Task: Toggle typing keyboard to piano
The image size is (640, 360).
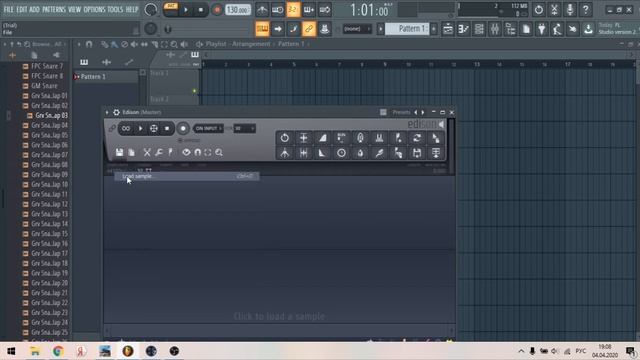Action: pos(262,29)
